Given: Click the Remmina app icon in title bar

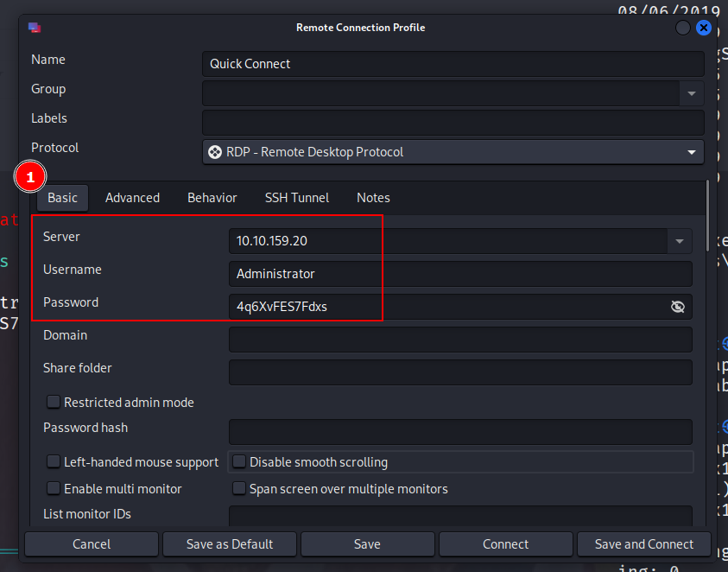Looking at the screenshot, I should pyautogui.click(x=34, y=28).
